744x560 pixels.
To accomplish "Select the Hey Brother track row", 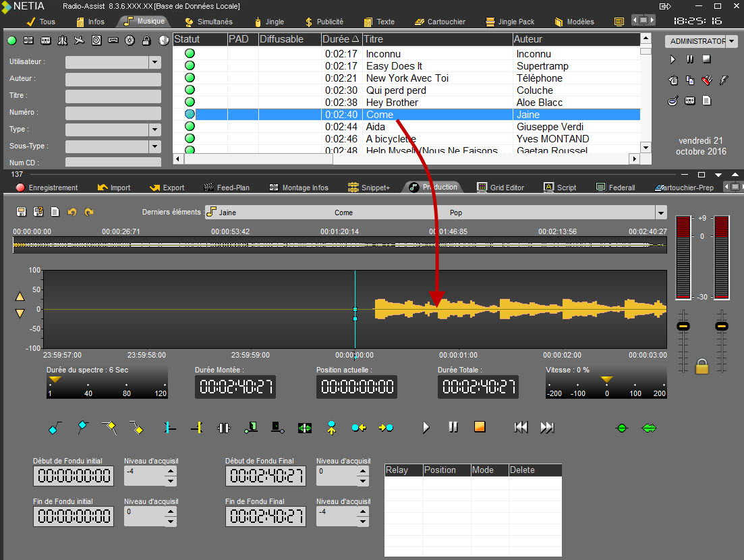I will pos(392,103).
